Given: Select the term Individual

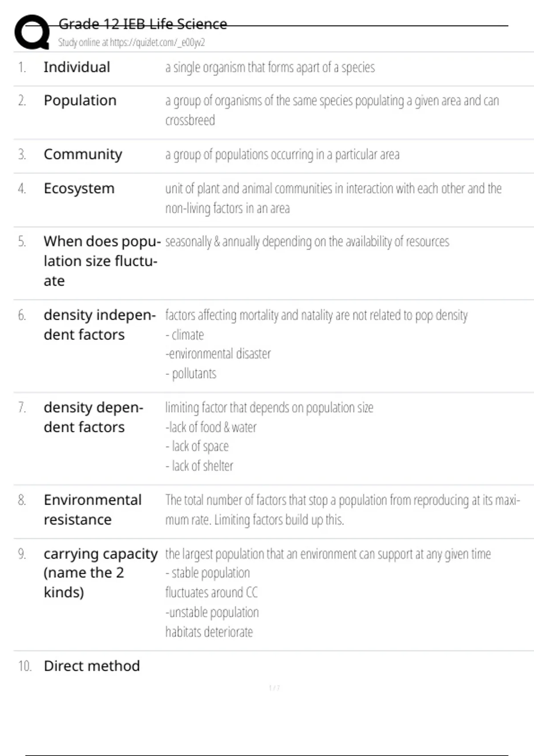Looking at the screenshot, I should [x=77, y=67].
